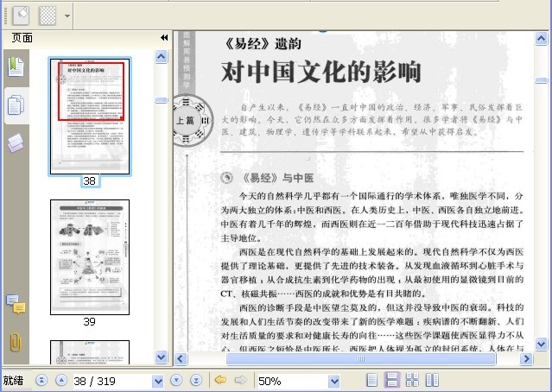The height and width of the screenshot is (392, 552).
Task: Open the Layers panel in sidebar
Action: click(x=16, y=142)
